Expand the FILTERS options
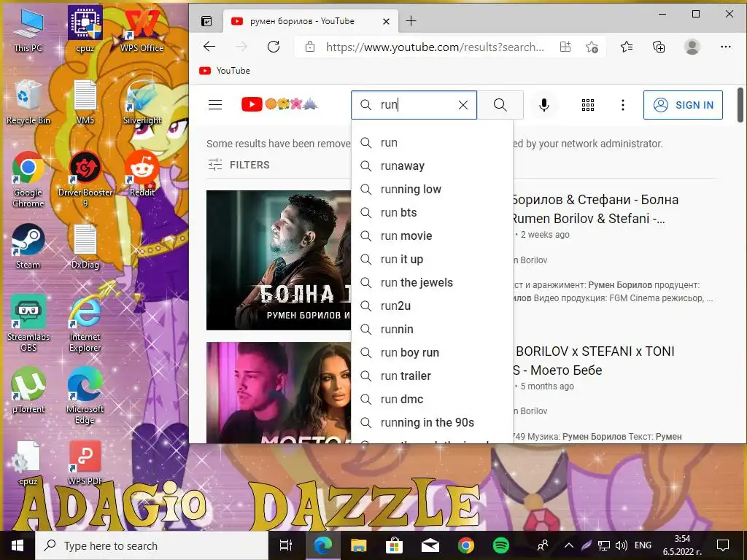The image size is (747, 560). 239,165
